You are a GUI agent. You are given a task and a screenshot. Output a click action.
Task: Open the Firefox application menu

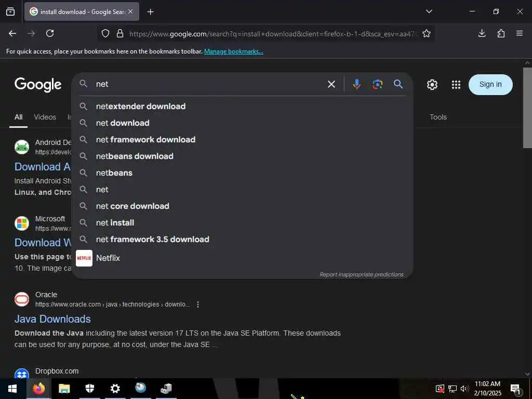coord(520,33)
